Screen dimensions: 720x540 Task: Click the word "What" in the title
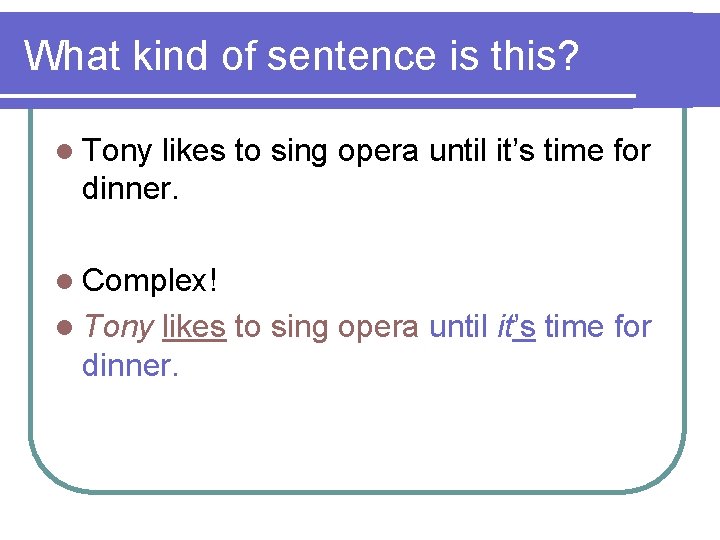(70, 56)
